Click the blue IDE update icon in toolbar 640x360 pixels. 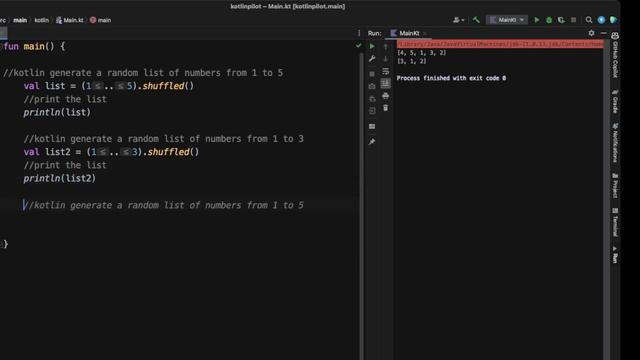[x=601, y=20]
